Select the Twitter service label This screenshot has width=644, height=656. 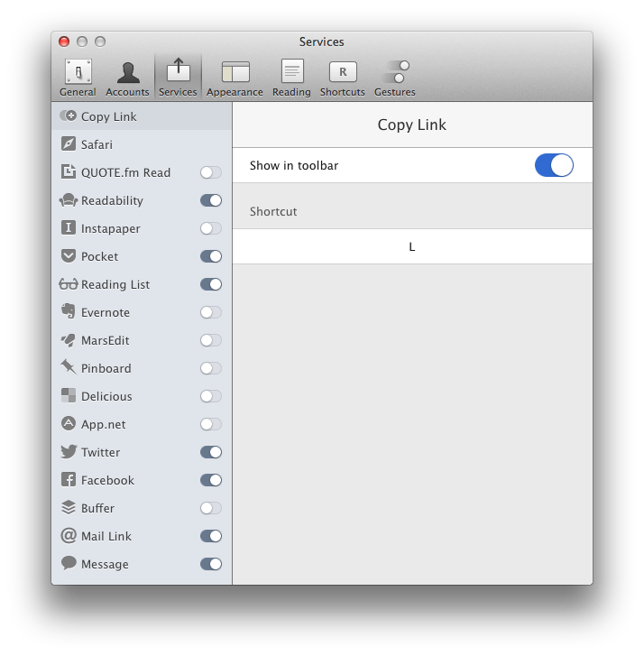tap(101, 452)
